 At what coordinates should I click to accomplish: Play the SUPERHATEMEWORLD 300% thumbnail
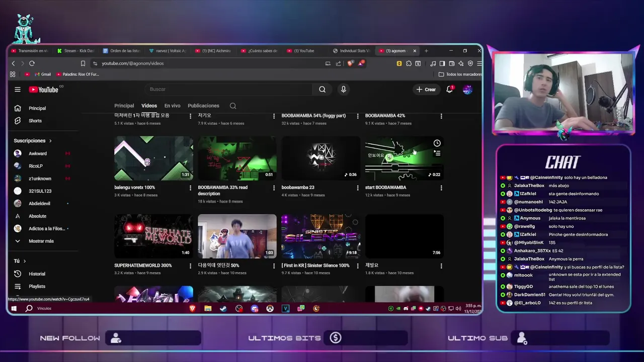[x=153, y=236]
